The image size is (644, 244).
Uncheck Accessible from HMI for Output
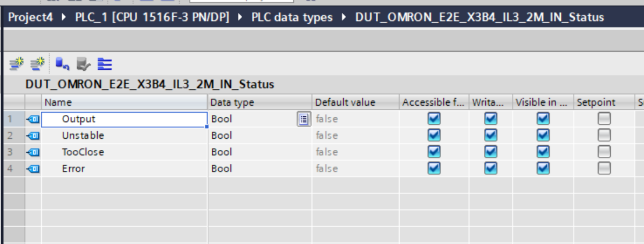pyautogui.click(x=434, y=119)
